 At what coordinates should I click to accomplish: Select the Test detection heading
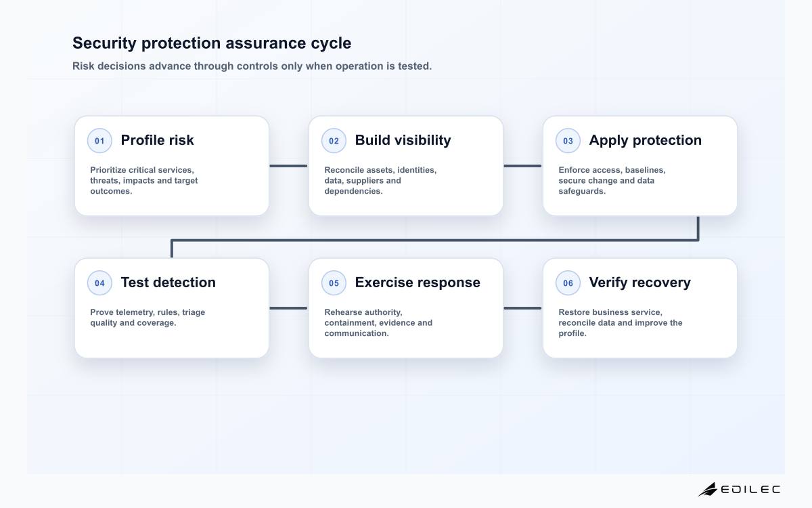click(168, 282)
